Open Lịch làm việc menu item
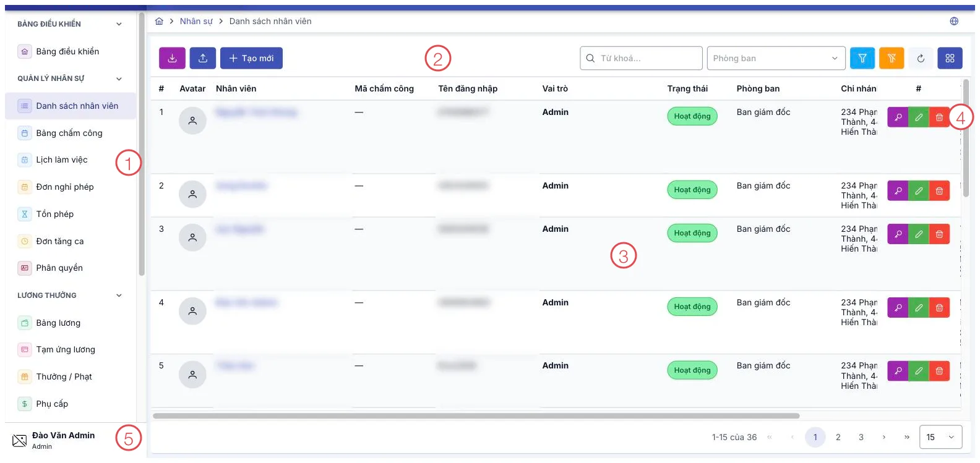The image size is (980, 463). tap(71, 159)
